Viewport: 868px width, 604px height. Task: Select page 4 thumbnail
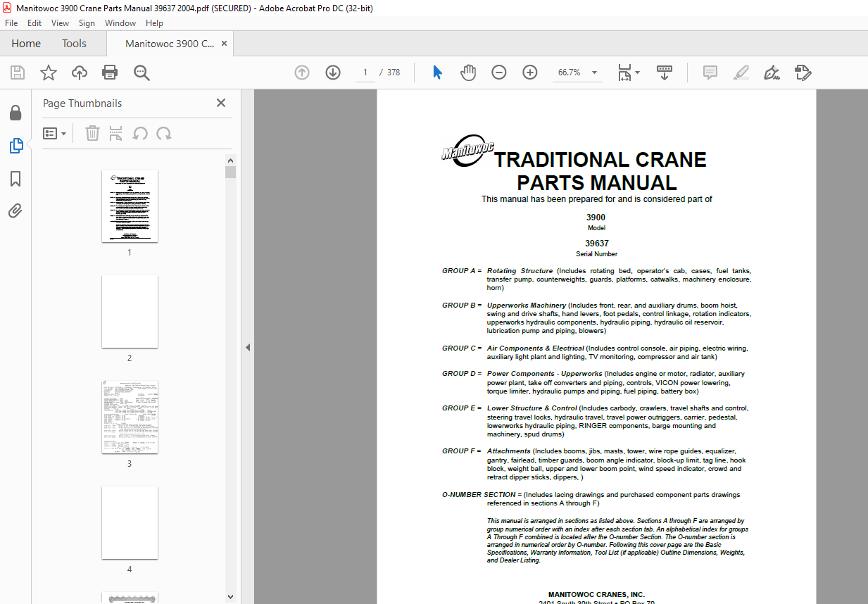point(130,523)
